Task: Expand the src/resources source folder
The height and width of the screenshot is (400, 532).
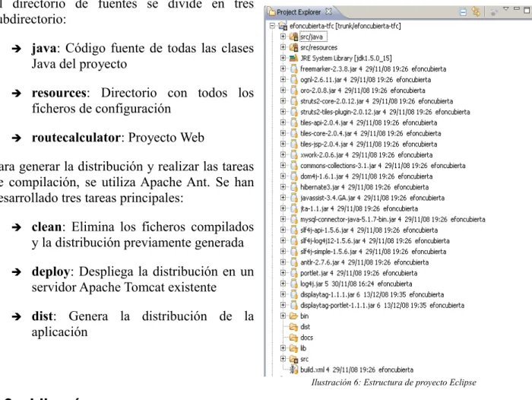Action: pyautogui.click(x=283, y=47)
